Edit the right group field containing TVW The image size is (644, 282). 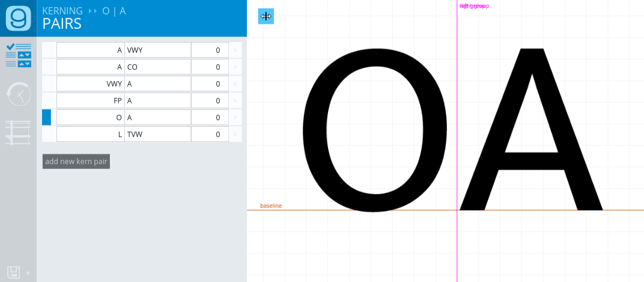point(157,134)
